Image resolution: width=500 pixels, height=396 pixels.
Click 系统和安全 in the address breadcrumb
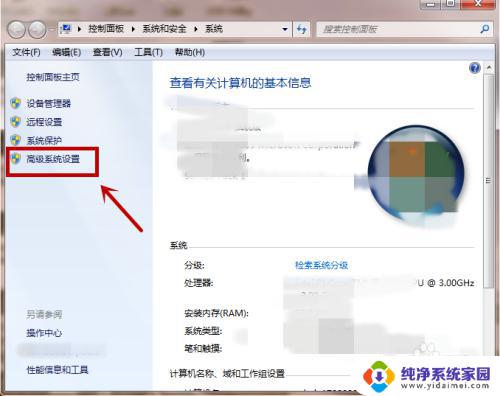pos(164,29)
